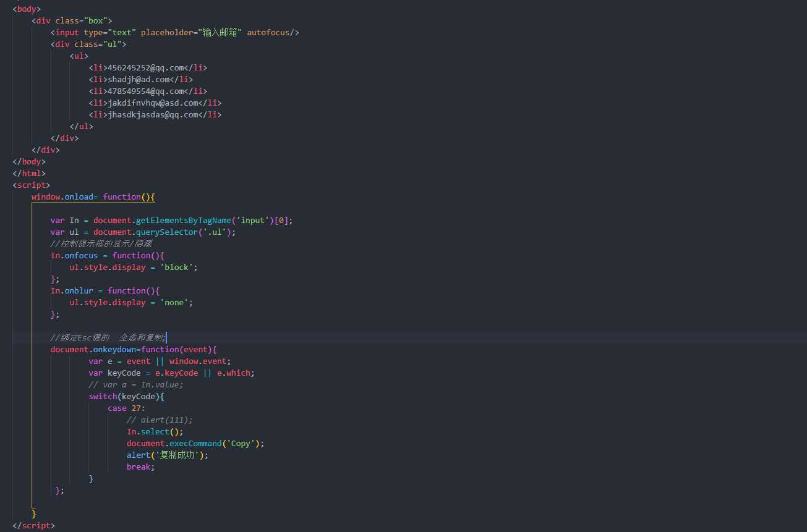Click the var keyCode line
Viewport: 807px width, 532px height.
[x=171, y=373]
